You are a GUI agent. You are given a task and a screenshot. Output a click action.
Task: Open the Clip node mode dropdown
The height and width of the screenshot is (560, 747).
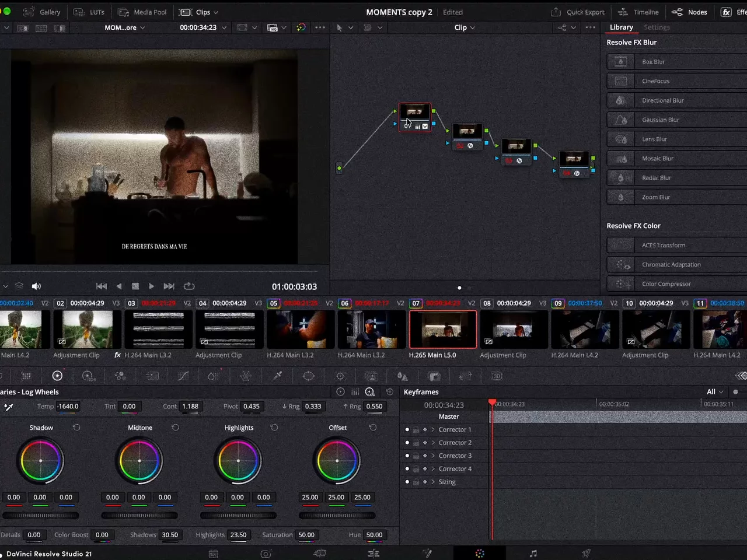click(465, 27)
